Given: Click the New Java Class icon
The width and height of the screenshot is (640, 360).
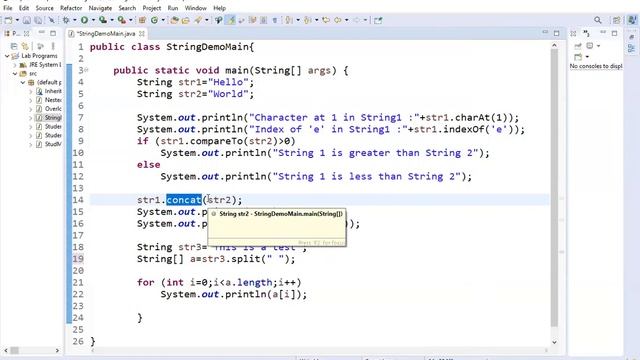Looking at the screenshot, I should pyautogui.click(x=154, y=20).
